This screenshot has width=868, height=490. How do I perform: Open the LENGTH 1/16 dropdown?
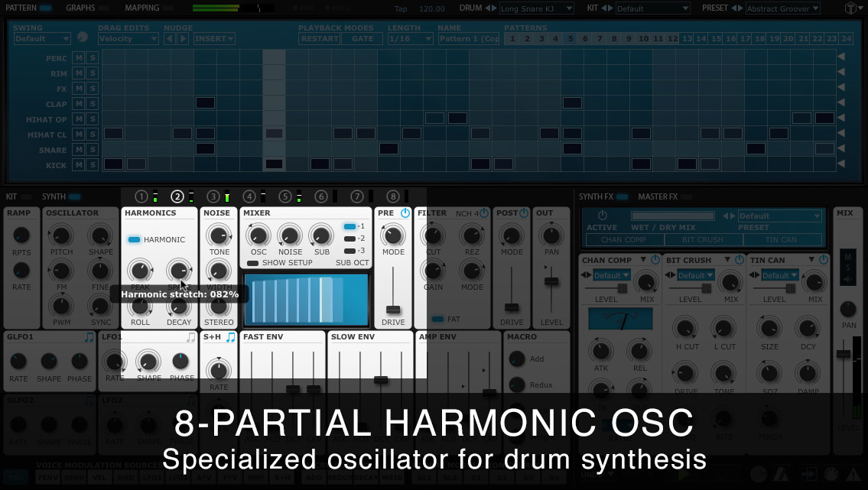click(410, 39)
